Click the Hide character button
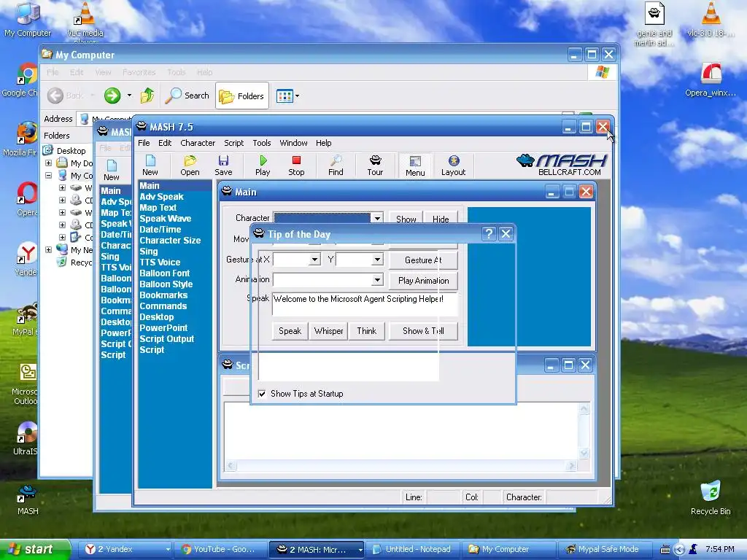 coord(441,219)
